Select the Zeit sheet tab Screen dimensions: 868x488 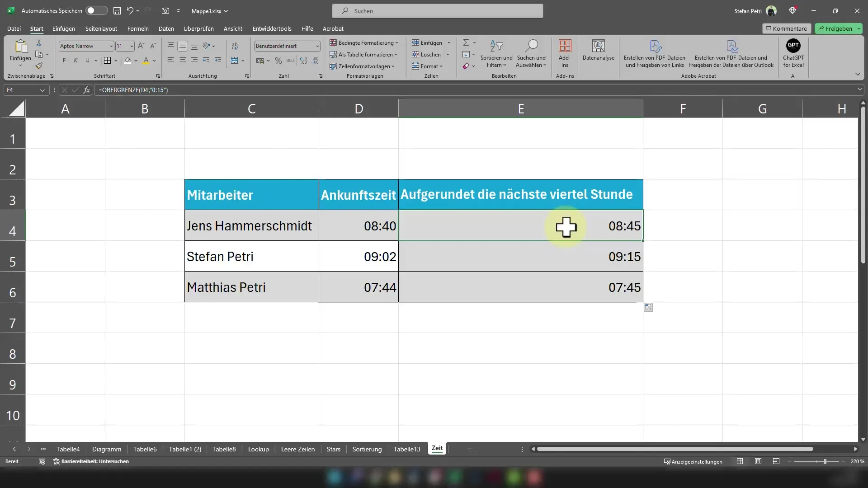tap(437, 449)
